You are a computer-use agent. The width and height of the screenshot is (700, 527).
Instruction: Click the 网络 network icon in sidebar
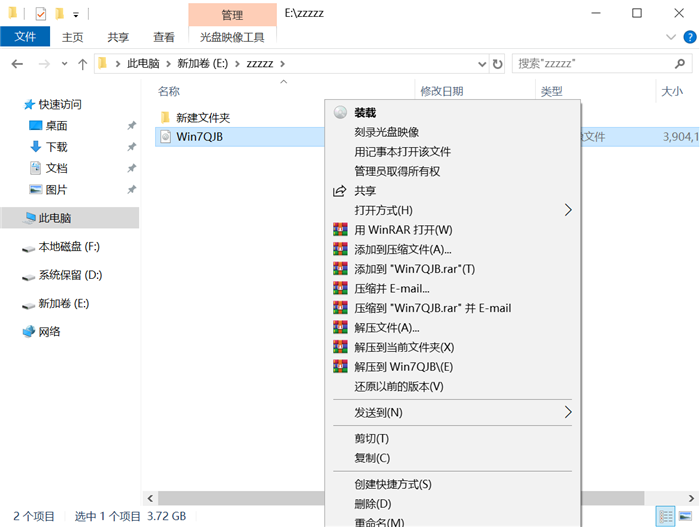(x=29, y=331)
